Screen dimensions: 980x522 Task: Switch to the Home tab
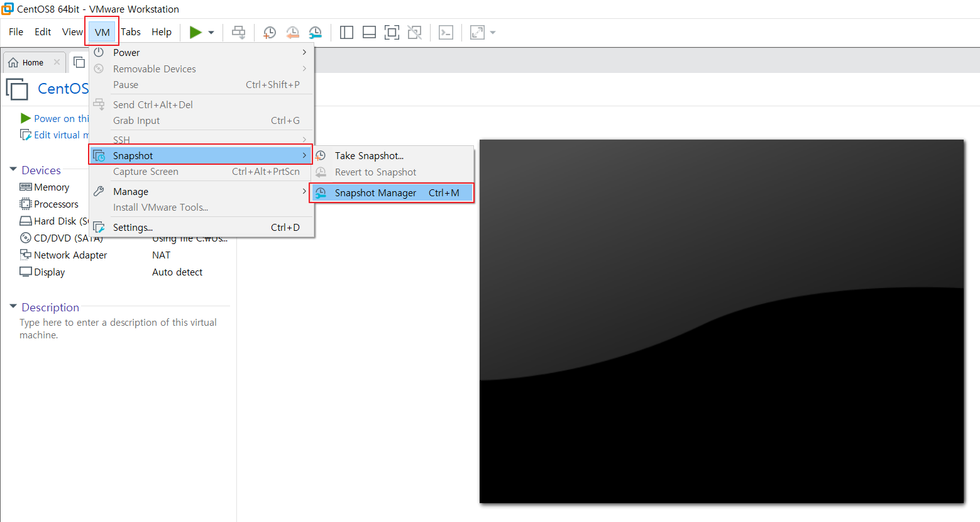33,63
